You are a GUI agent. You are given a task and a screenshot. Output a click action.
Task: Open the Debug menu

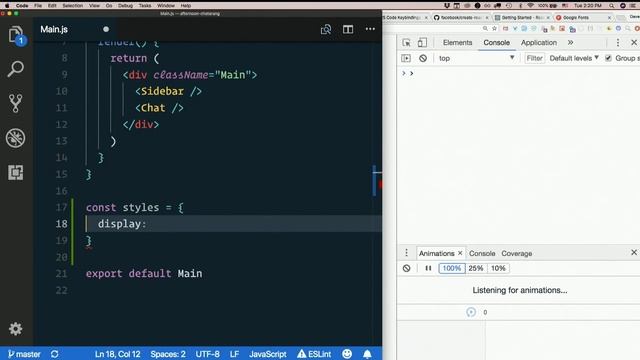click(x=125, y=6)
